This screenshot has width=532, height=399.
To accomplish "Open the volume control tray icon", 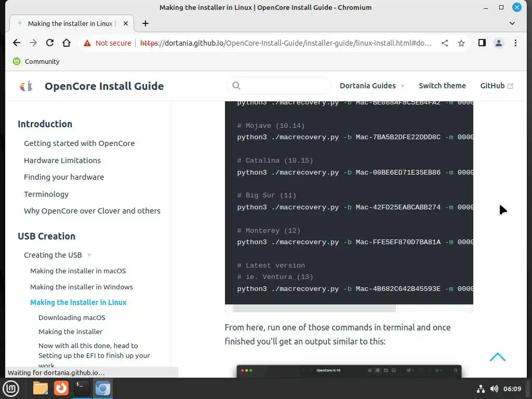I will [494, 389].
